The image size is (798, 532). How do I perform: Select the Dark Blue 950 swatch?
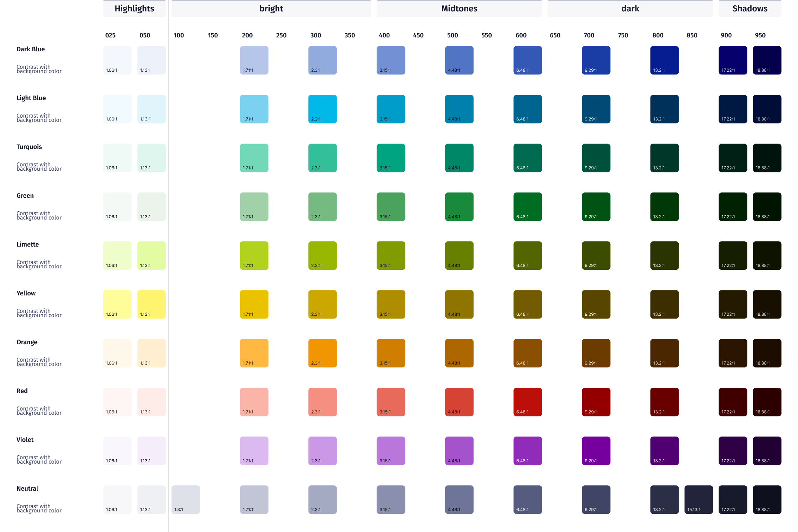click(767, 60)
